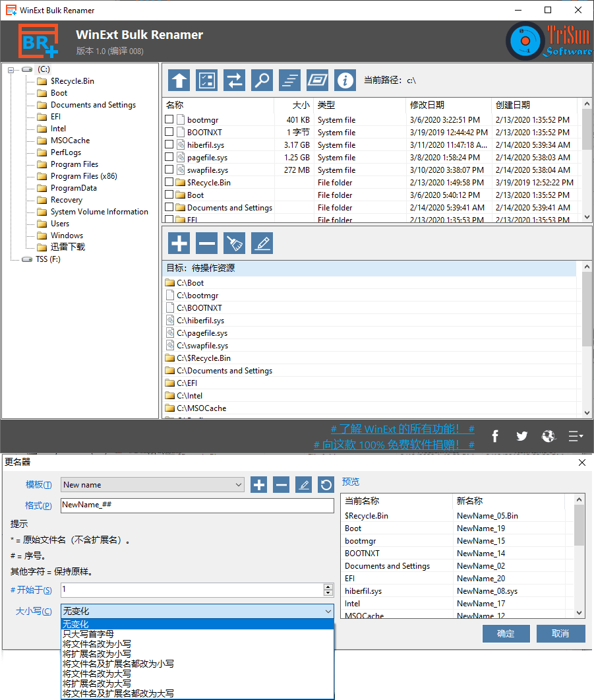The width and height of the screenshot is (594, 700).
Task: Select 迅雷下载 folder in tree
Action: tap(68, 247)
